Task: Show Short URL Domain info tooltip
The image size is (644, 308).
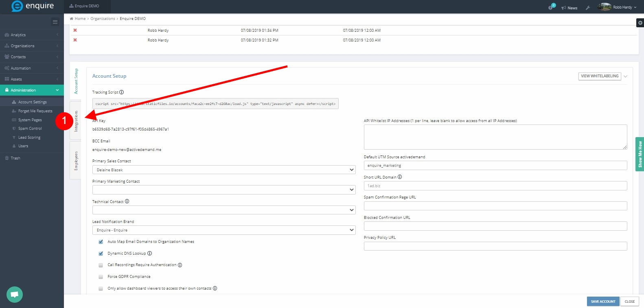Action: tap(400, 177)
